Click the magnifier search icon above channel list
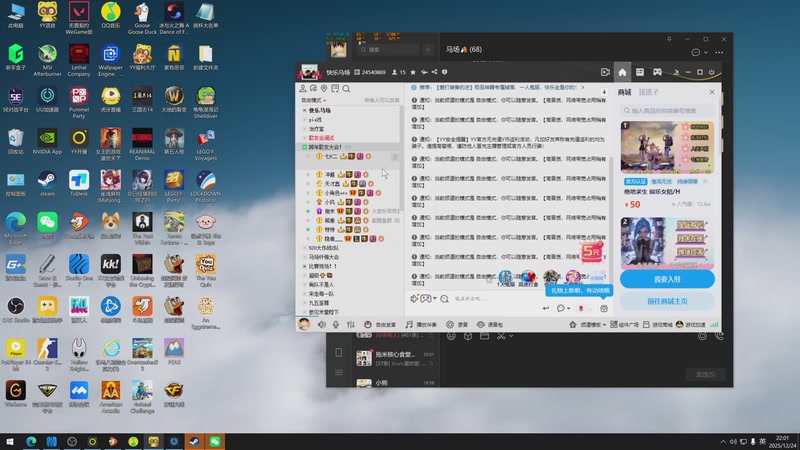This screenshot has height=450, width=800. 346,89
